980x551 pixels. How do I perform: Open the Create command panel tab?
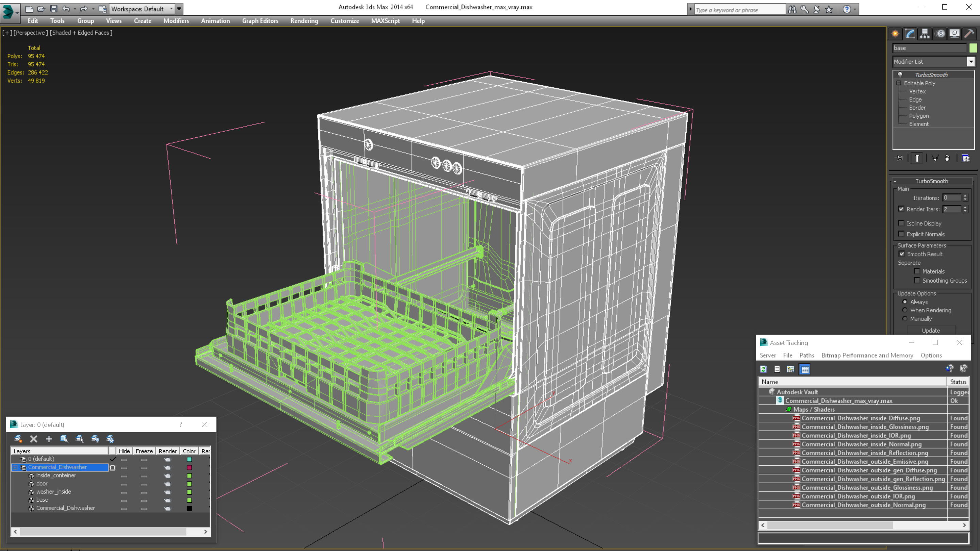click(895, 34)
